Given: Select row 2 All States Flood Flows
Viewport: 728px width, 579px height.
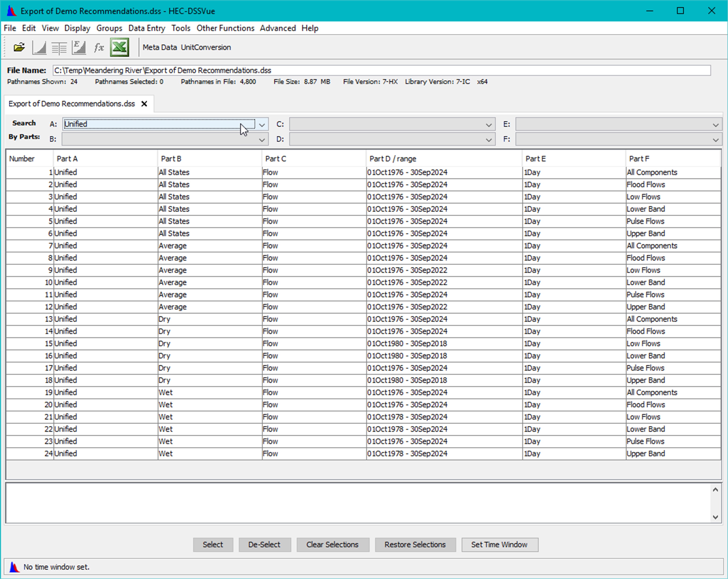Looking at the screenshot, I should (x=363, y=185).
